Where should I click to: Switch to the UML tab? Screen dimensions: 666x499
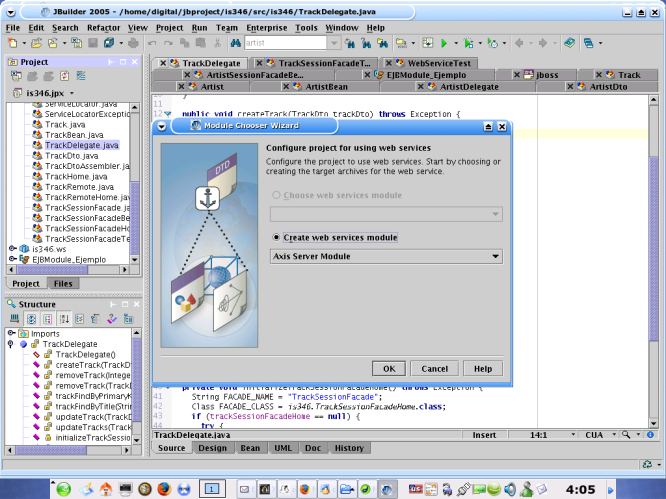[281, 448]
